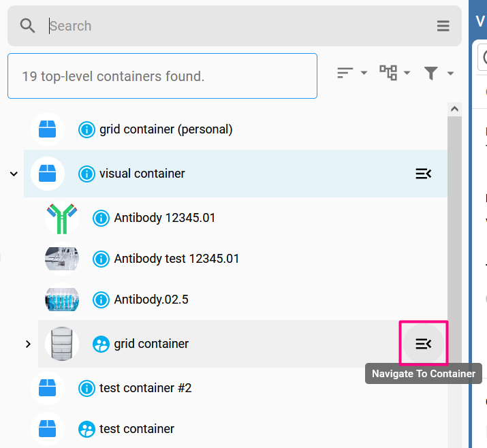This screenshot has width=487, height=448.
Task: Open info for grid container (personal)
Action: click(x=87, y=129)
